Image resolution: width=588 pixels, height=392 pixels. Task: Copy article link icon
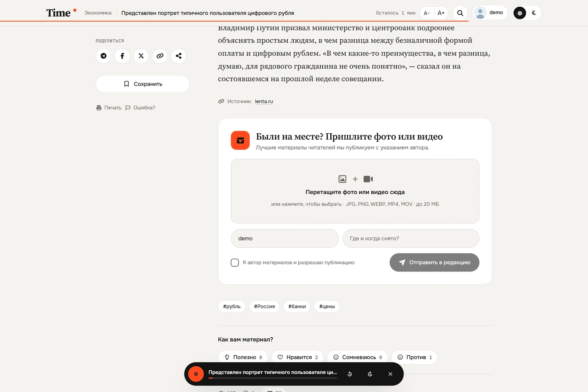(160, 56)
